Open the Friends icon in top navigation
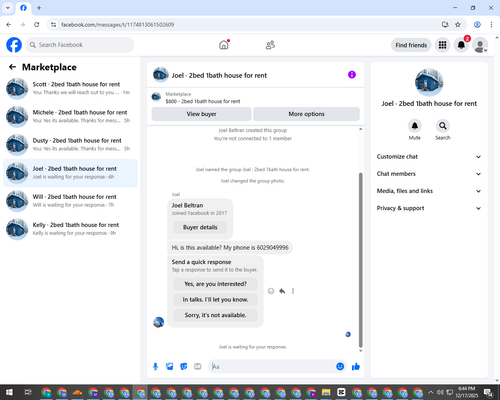500x400 pixels. pos(270,45)
